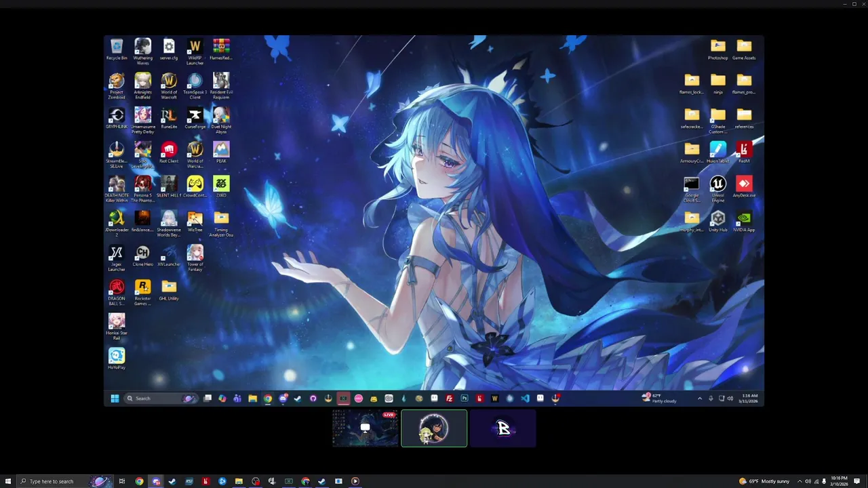Open the Recycle Bin desktop icon
The image size is (868, 488).
coord(117,49)
